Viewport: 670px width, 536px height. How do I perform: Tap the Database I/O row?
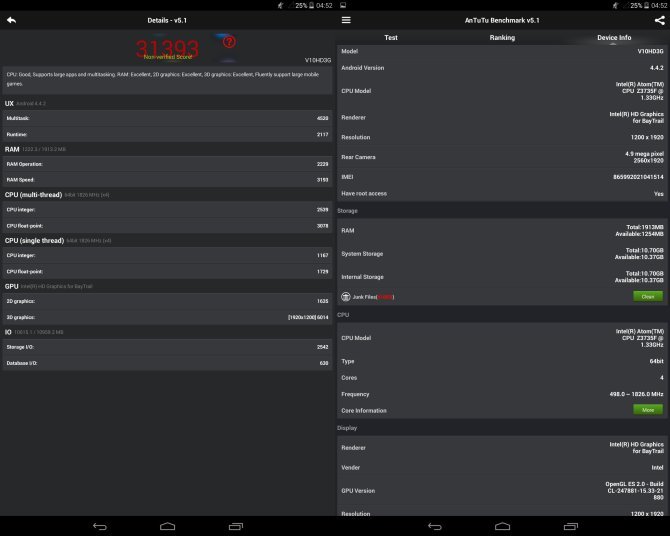pyautogui.click(x=168, y=362)
